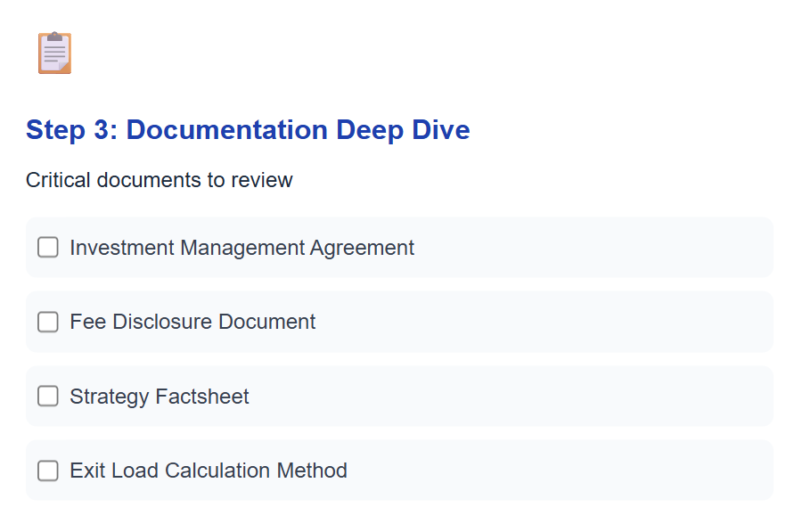Click the Step 3: Documentation Deep Dive heading
This screenshot has width=794, height=532.
247,130
